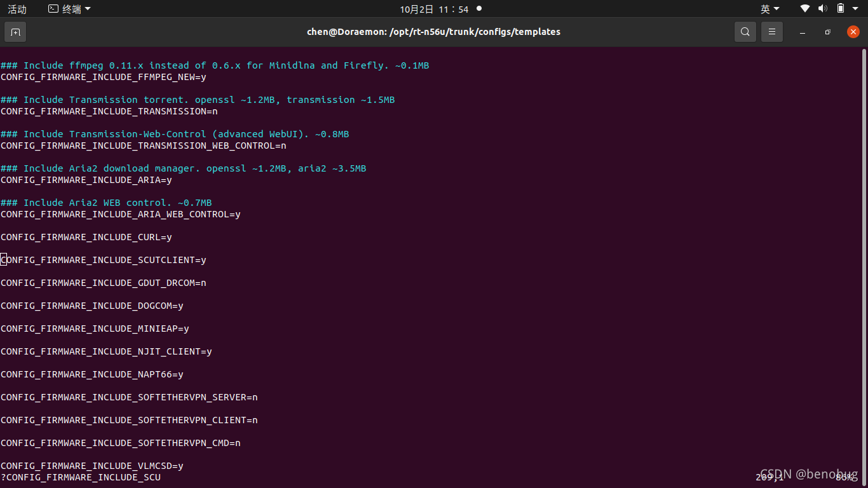Click the FFMPEG_NEW=y config line
The image size is (868, 488).
[x=104, y=77]
